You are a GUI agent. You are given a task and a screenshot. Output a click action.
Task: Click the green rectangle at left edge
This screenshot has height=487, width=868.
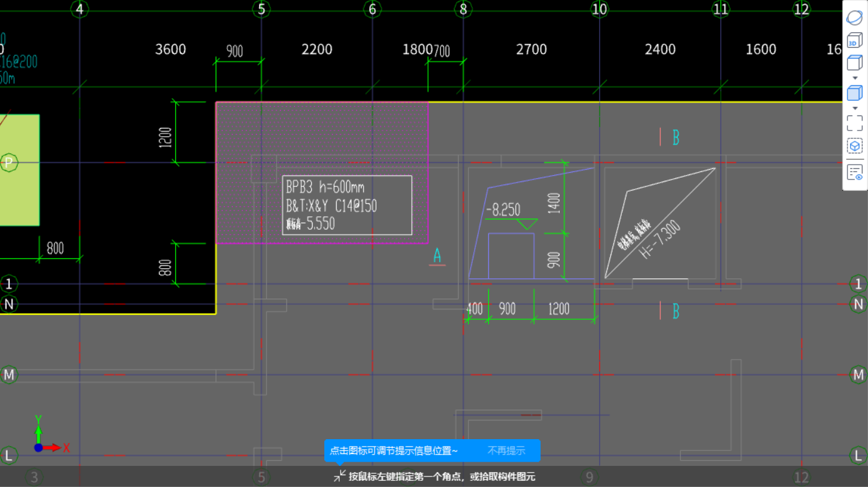(x=19, y=170)
